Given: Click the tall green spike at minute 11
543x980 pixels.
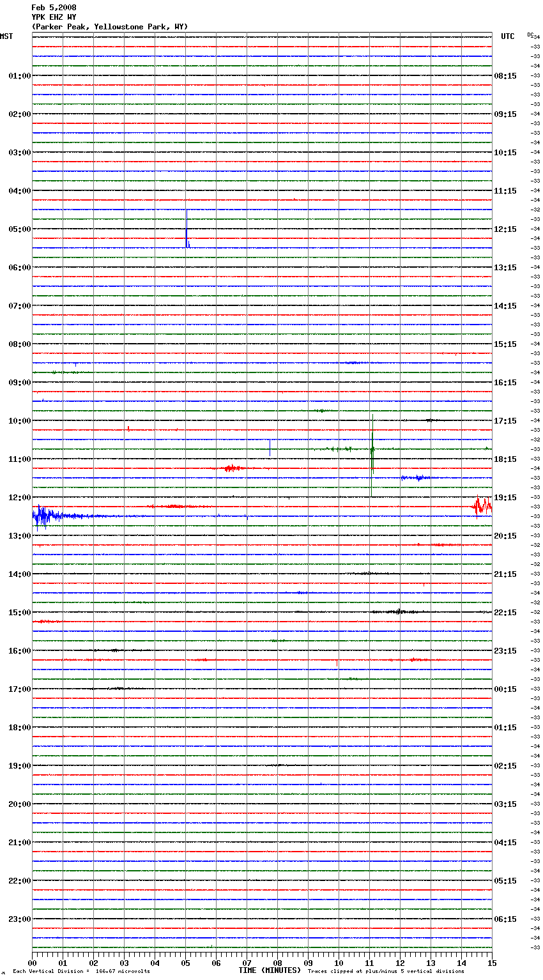Looking at the screenshot, I should click(372, 455).
